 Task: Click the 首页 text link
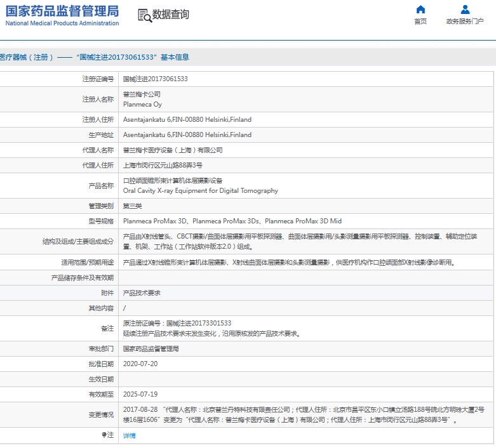(420, 21)
